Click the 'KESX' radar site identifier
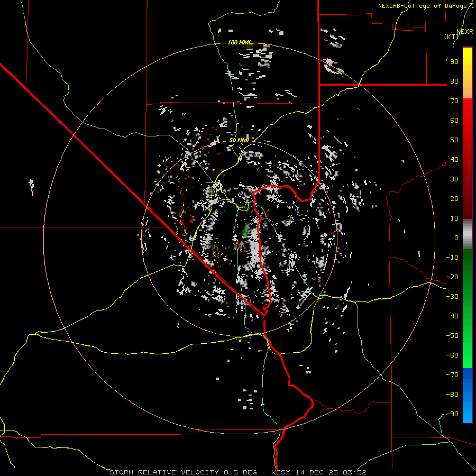Image resolution: width=476 pixels, height=476 pixels. coord(281,472)
